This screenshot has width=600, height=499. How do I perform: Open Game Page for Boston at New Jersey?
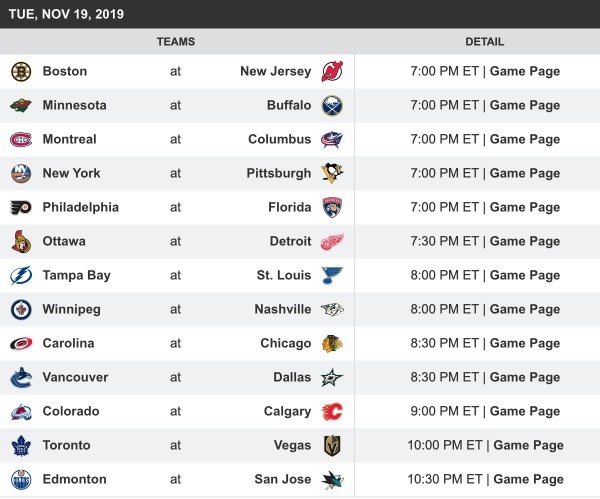pos(524,72)
